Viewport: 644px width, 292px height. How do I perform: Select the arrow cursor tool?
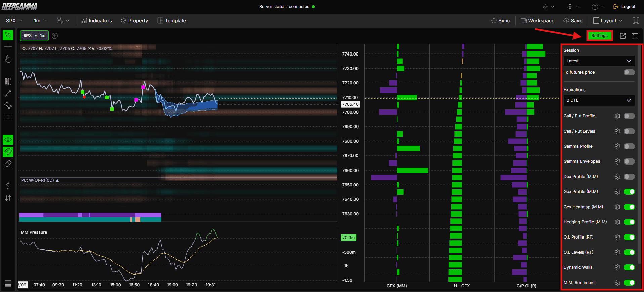pyautogui.click(x=8, y=35)
